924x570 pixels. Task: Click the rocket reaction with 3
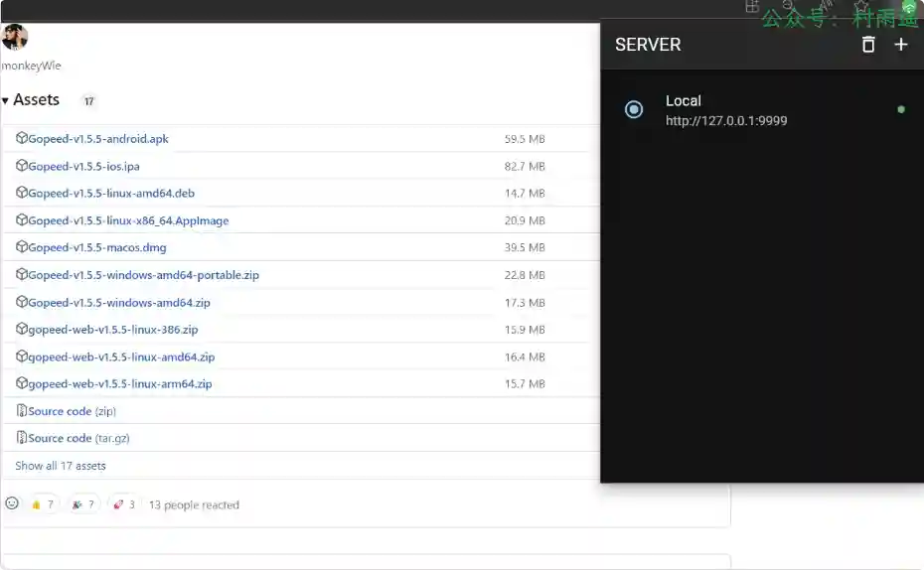124,504
